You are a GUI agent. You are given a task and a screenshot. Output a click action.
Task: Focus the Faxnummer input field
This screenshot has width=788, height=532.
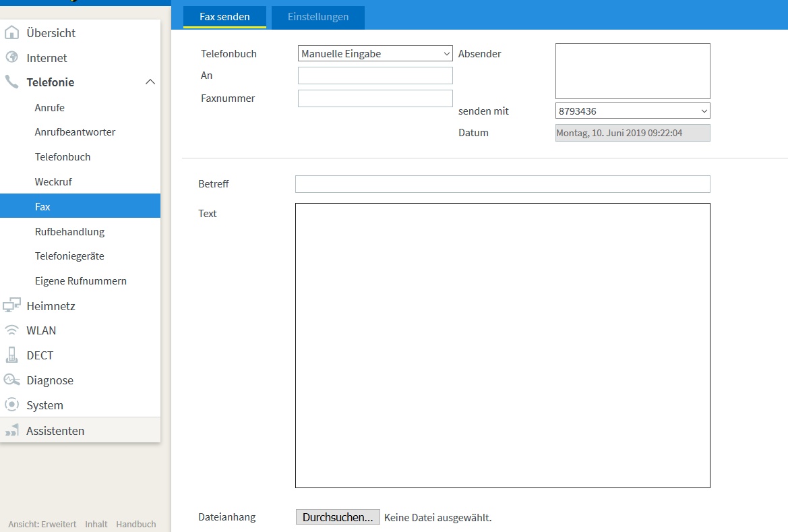pyautogui.click(x=375, y=98)
